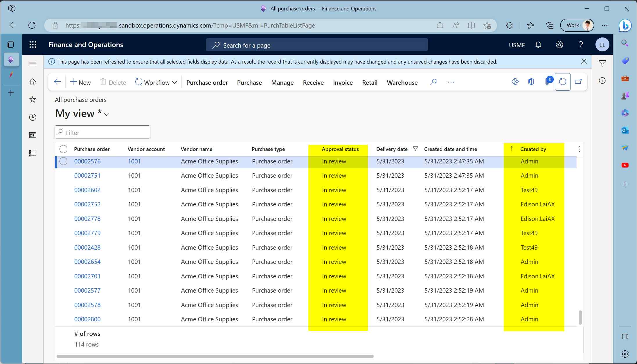Click the grid Filter input field
The image size is (637, 364).
tap(102, 132)
